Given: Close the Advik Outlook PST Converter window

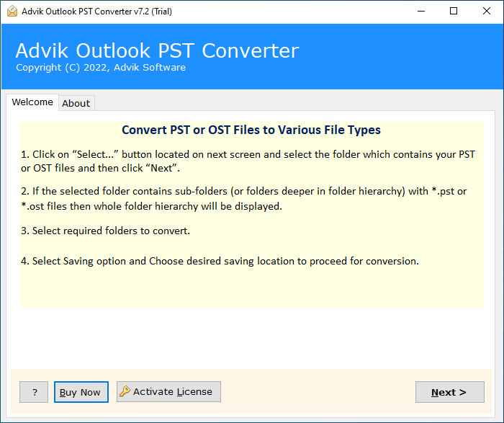Looking at the screenshot, I should [x=487, y=11].
